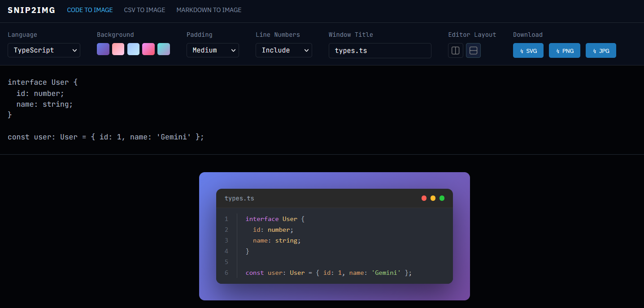The height and width of the screenshot is (308, 644).
Task: Switch to the Code to Image tab
Action: click(x=90, y=10)
